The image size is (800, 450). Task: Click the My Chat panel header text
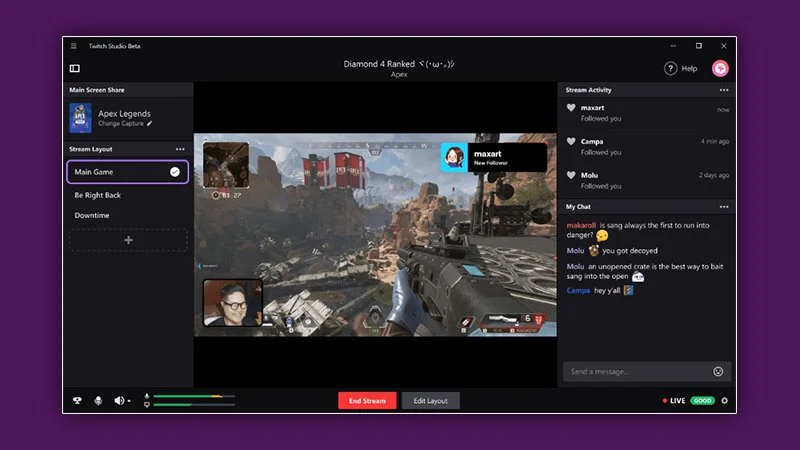click(578, 207)
